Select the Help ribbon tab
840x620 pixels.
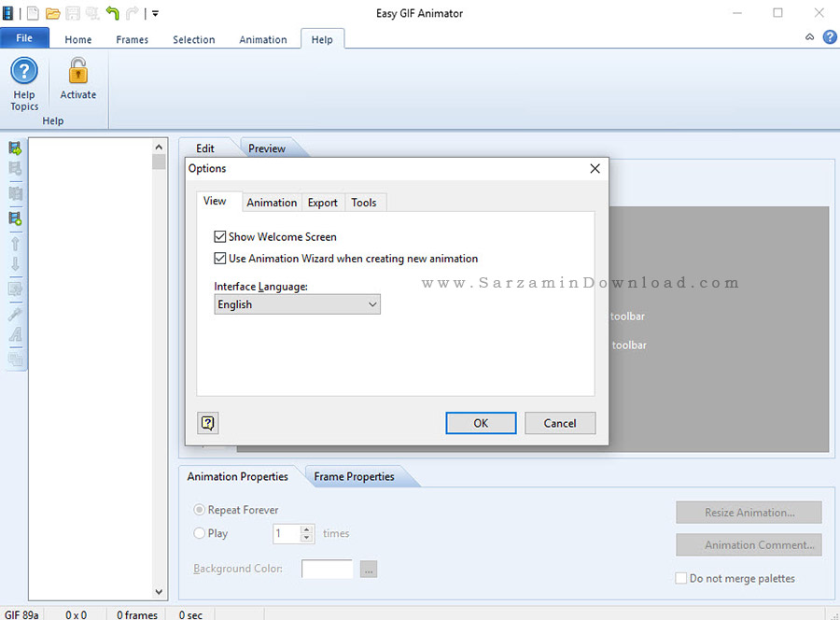pyautogui.click(x=322, y=39)
